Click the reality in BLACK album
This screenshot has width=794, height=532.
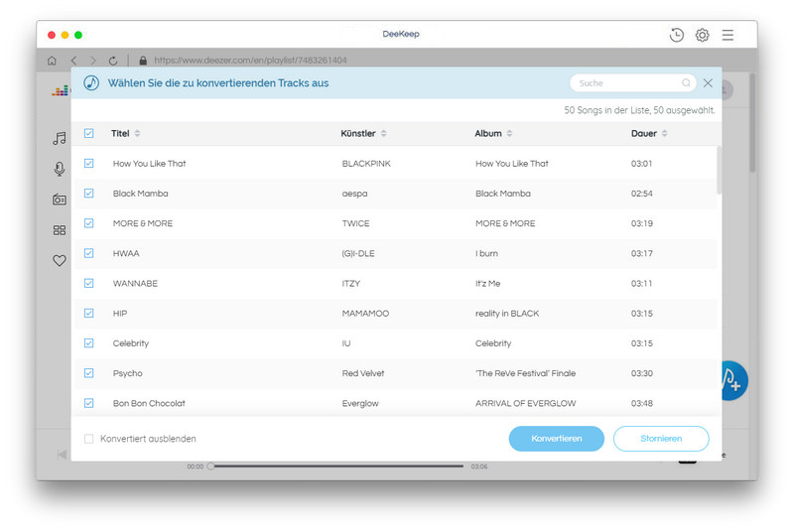tap(507, 314)
